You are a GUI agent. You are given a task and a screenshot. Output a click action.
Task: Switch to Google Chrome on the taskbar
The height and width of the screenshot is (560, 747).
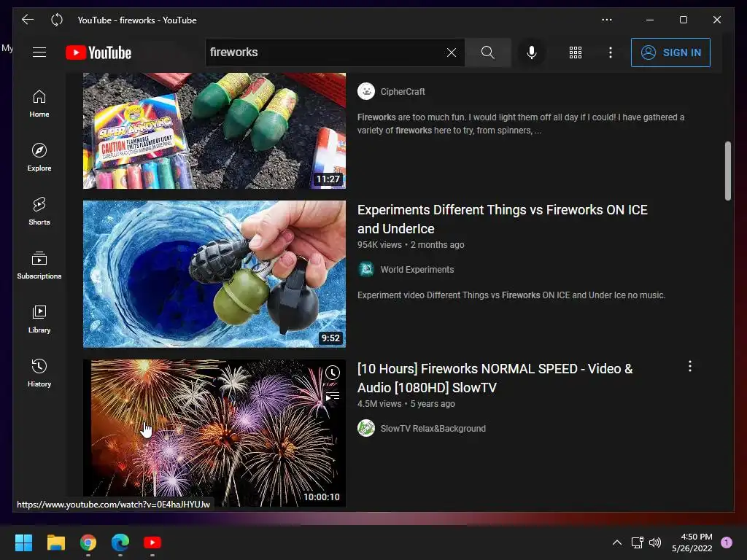click(x=88, y=542)
